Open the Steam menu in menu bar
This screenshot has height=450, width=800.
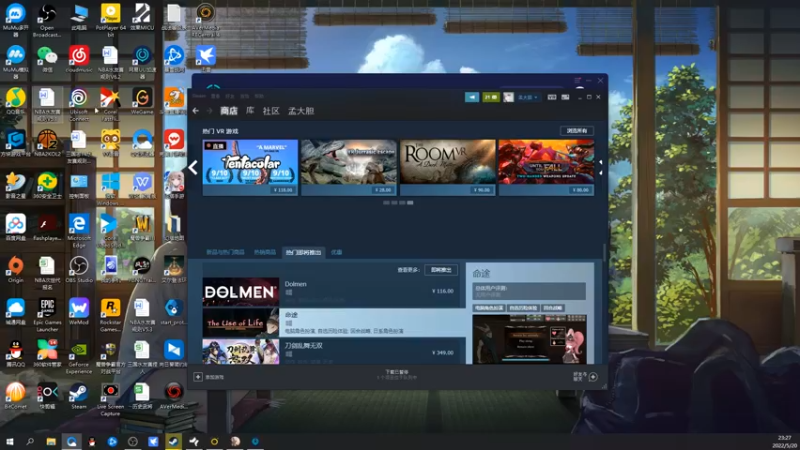coord(199,96)
